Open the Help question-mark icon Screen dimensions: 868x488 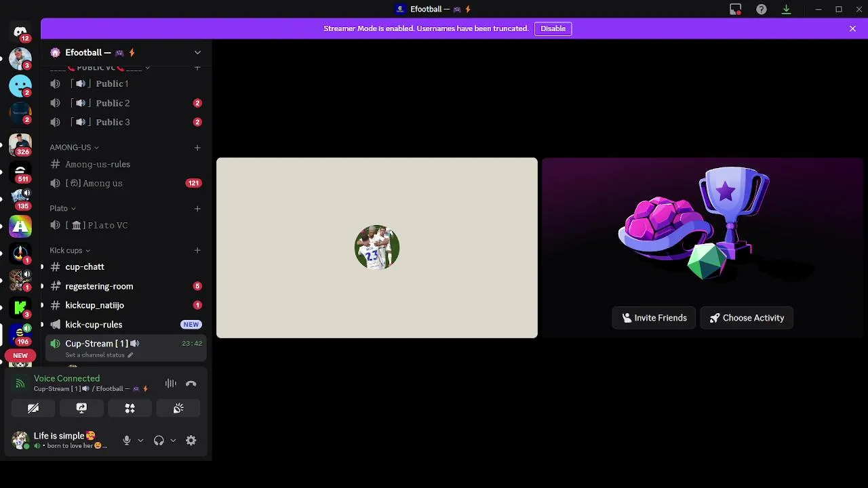[x=762, y=9]
